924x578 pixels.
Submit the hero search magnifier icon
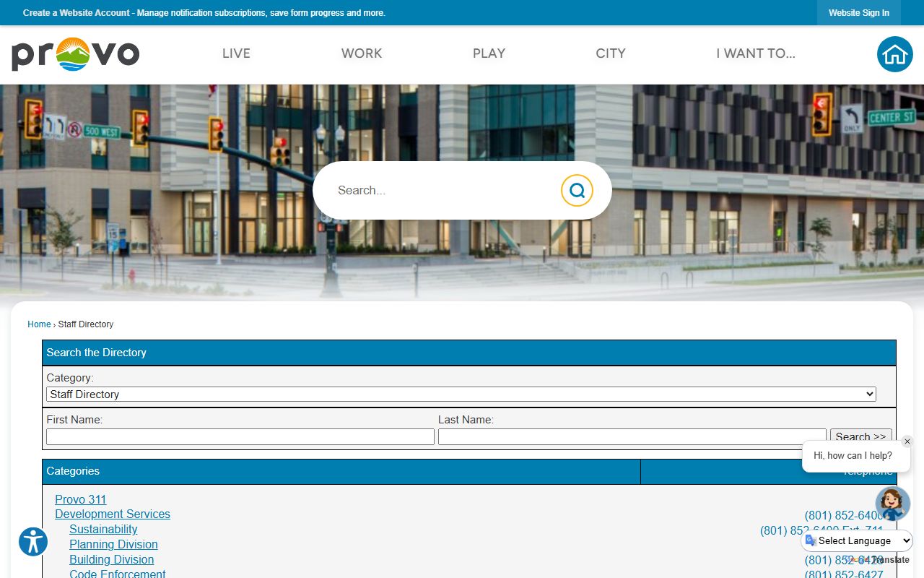pyautogui.click(x=577, y=190)
